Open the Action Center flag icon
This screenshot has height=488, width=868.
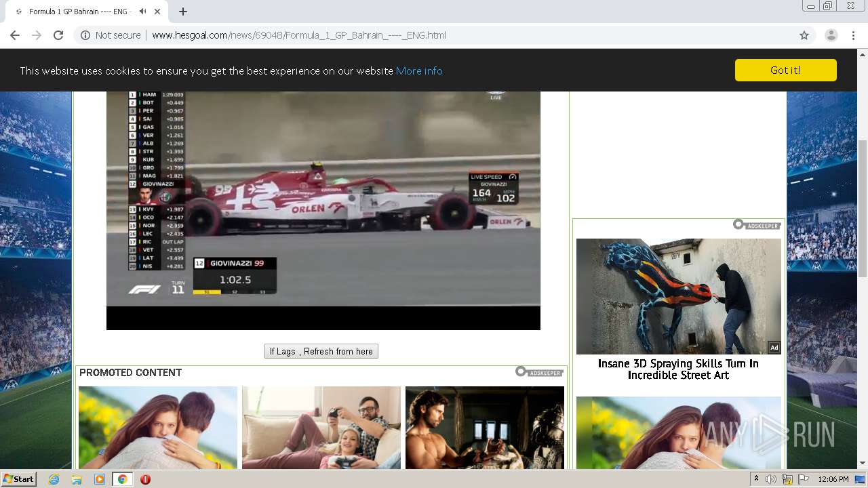pos(804,479)
